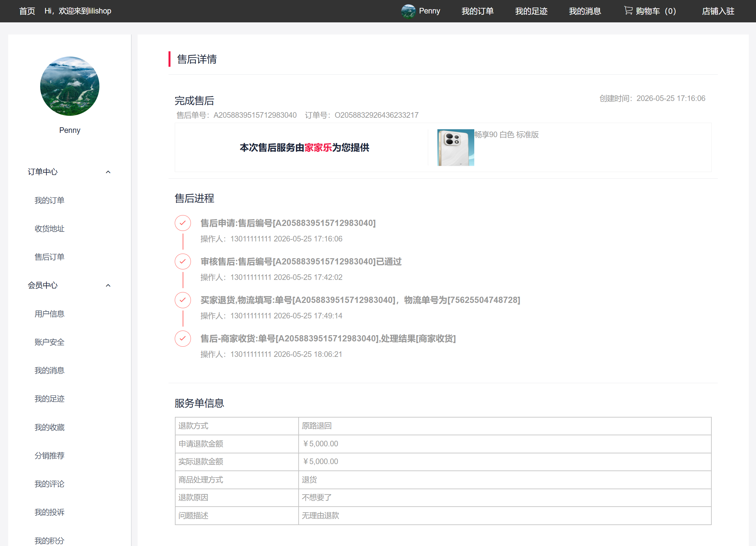Image resolution: width=756 pixels, height=546 pixels.
Task: Collapse the 订单中心 section chevron
Action: [x=108, y=172]
